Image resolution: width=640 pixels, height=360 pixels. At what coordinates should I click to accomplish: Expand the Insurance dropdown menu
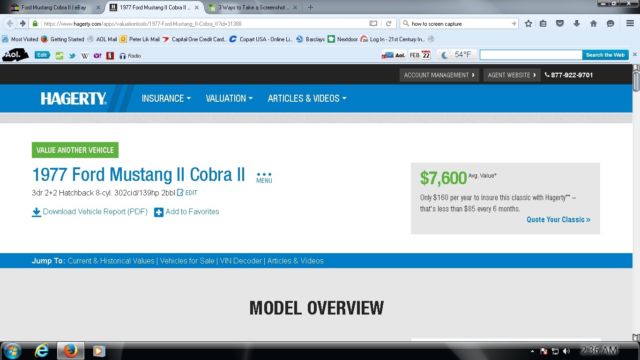click(x=166, y=98)
